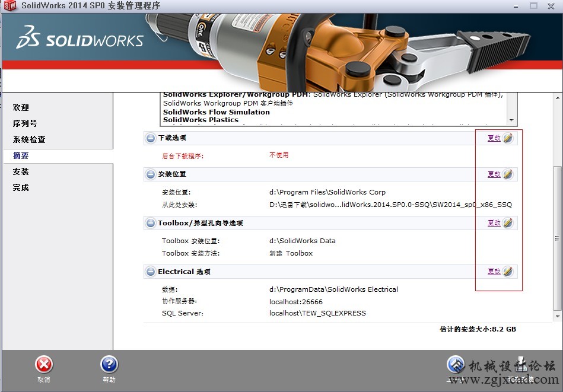Image resolution: width=563 pixels, height=392 pixels.
Task: Go to the 系统检查 step in sidebar
Action: (x=29, y=139)
